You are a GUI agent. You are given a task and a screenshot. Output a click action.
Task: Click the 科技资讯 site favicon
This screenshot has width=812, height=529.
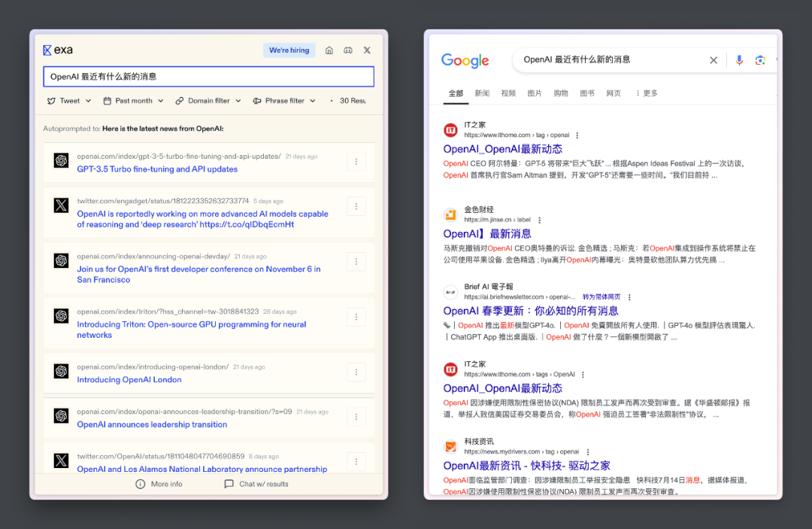[450, 446]
